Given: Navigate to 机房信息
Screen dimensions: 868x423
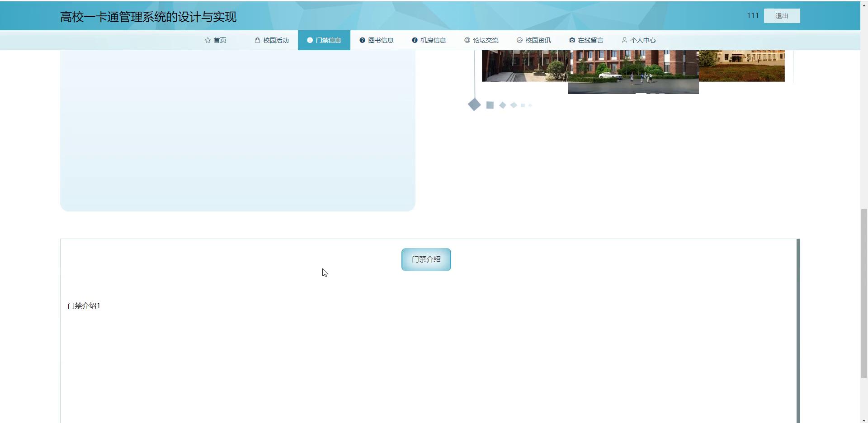Looking at the screenshot, I should pos(429,40).
